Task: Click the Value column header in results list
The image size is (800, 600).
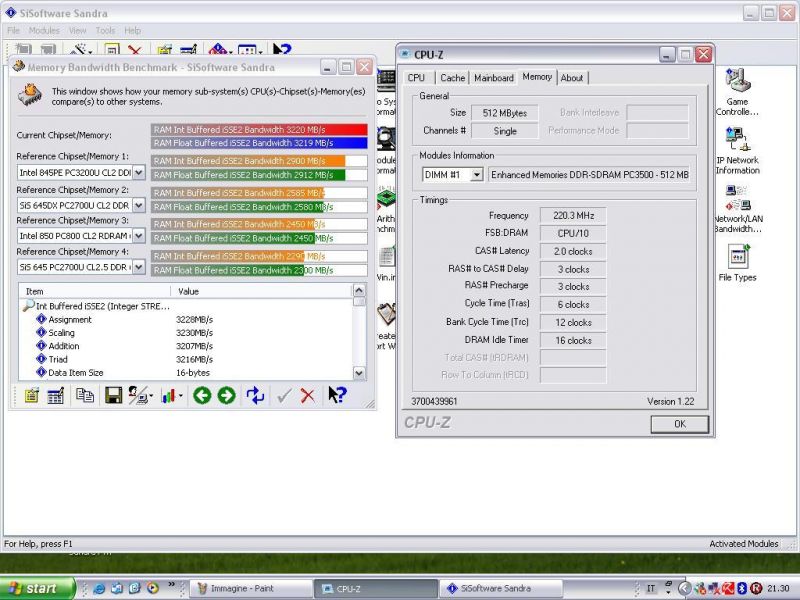Action: [x=261, y=291]
